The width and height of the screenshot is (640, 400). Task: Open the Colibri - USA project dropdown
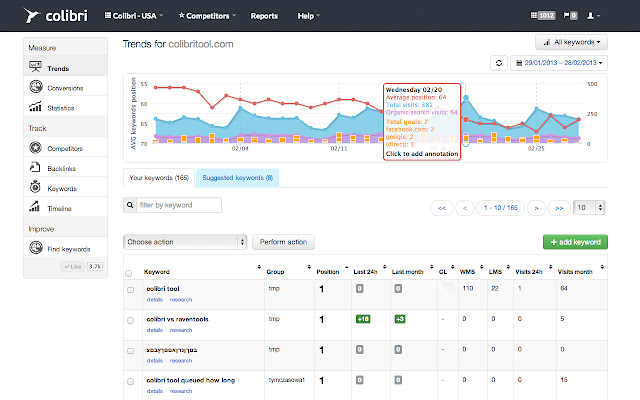(134, 16)
